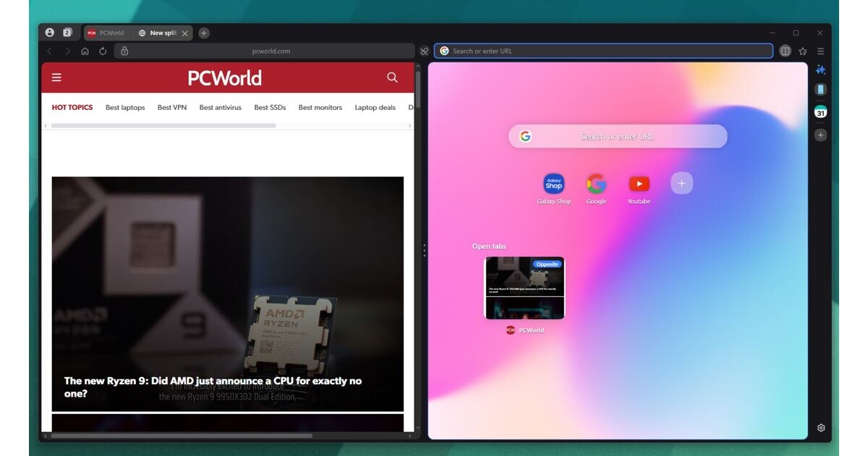Open the PCWorld search magnifier

392,77
